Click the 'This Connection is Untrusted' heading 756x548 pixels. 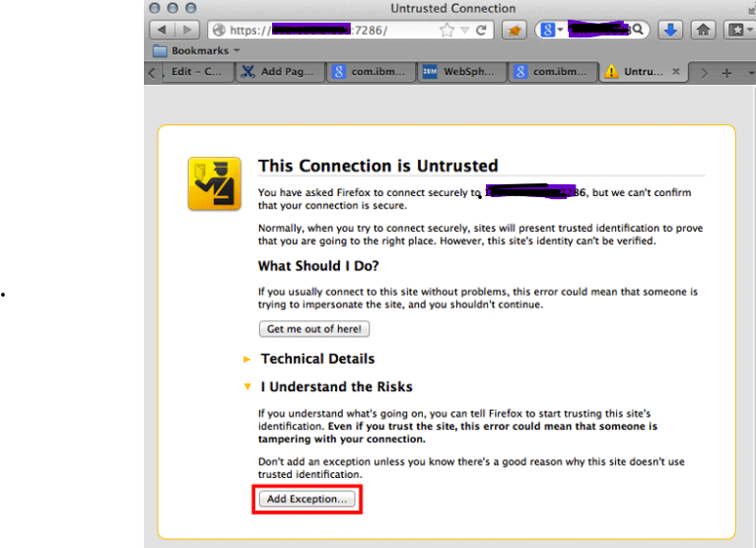(x=378, y=166)
